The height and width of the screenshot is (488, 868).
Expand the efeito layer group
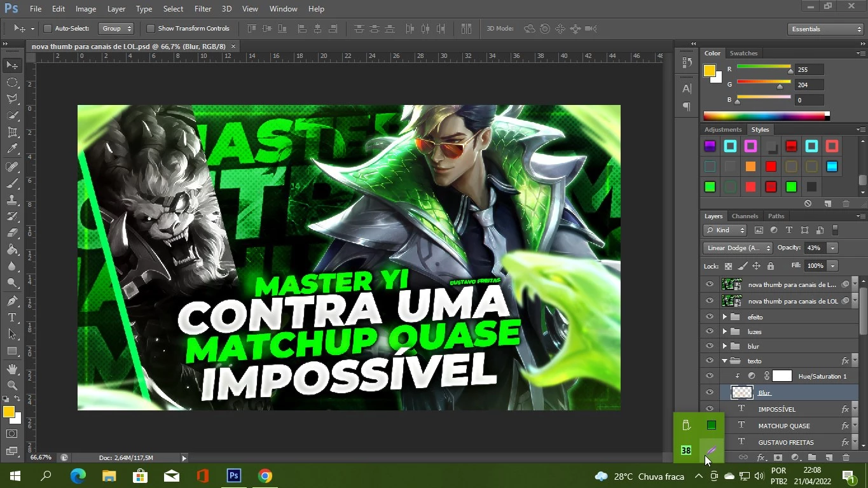tap(724, 317)
